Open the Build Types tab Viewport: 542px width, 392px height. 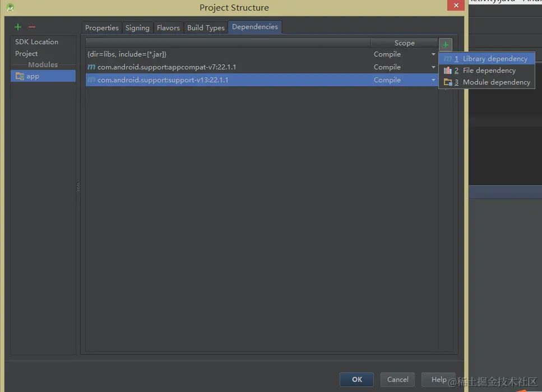(x=206, y=27)
